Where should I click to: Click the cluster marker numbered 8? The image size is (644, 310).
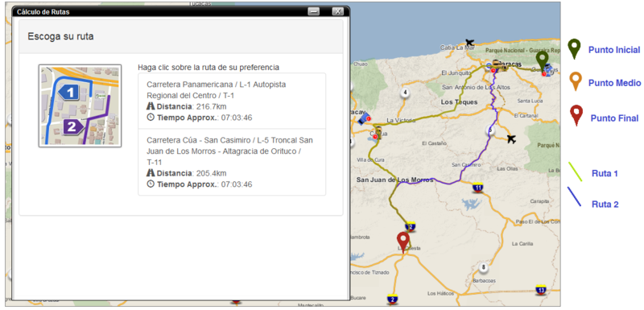[x=484, y=267]
